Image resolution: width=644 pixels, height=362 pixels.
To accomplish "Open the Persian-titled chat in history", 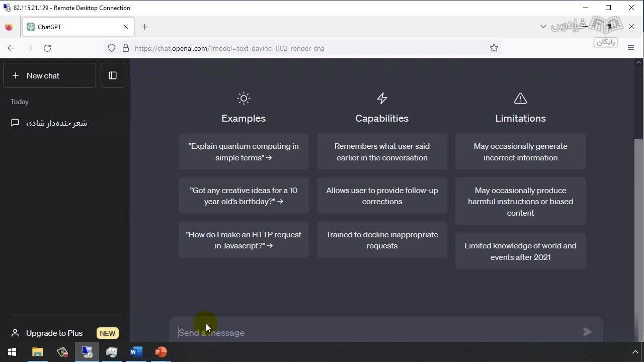I will tap(56, 123).
